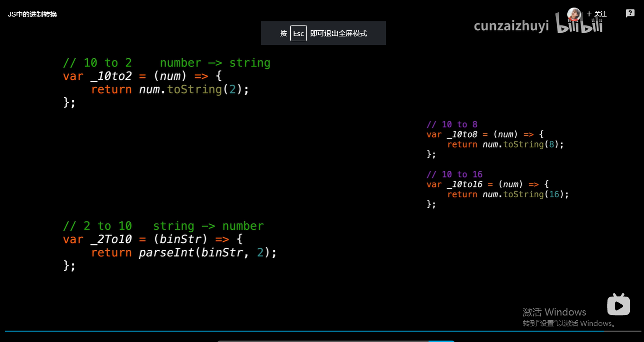
Task: Click the video title JS中的进制转换
Action: pyautogui.click(x=32, y=14)
